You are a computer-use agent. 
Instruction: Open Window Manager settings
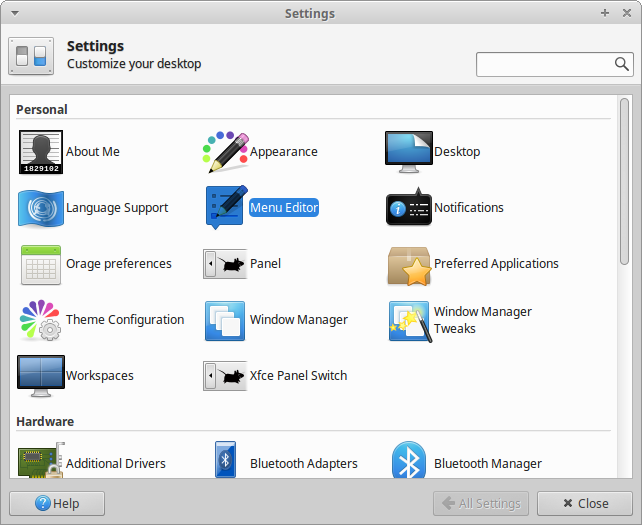coord(225,320)
